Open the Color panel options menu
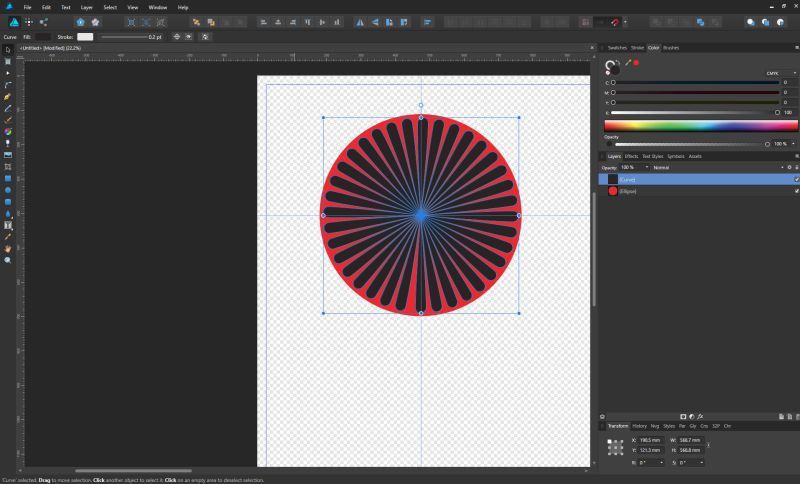This screenshot has width=800, height=484. pos(796,48)
